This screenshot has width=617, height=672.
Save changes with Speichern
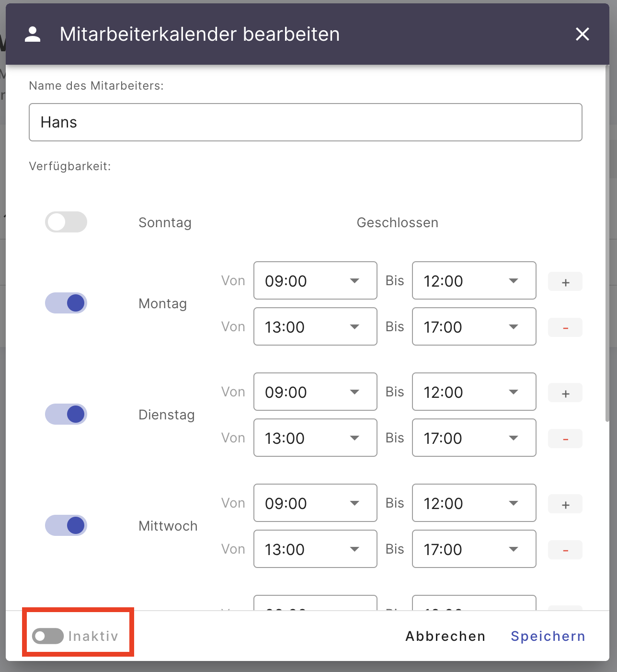tap(548, 636)
